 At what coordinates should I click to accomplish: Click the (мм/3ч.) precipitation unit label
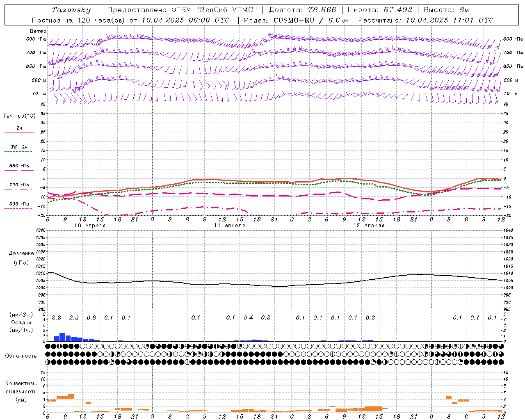21,315
